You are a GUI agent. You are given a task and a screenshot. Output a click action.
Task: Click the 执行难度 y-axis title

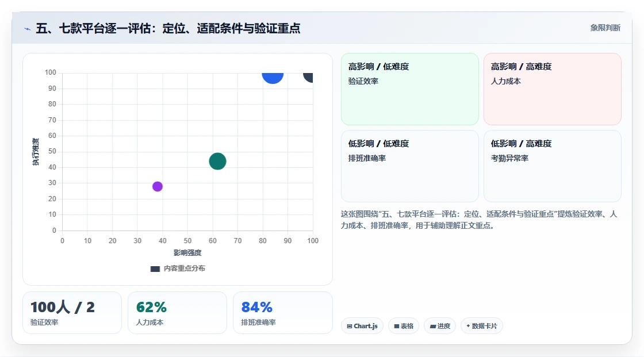(36, 152)
